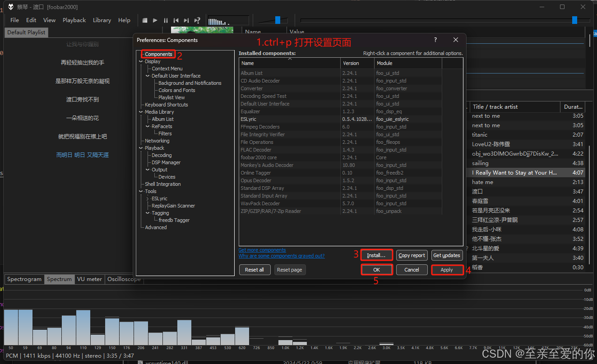Collapse the Display branch

point(141,61)
